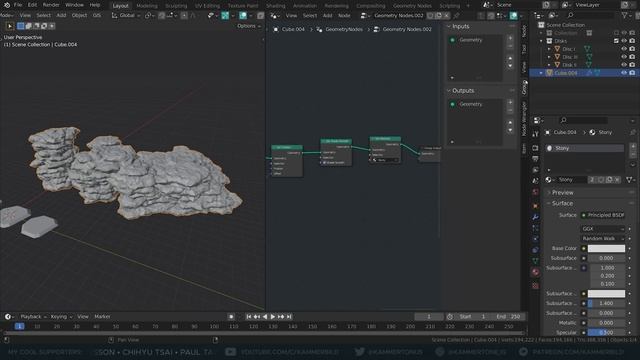Open the GGX distribution dropdown
640x360 pixels.
(x=602, y=229)
